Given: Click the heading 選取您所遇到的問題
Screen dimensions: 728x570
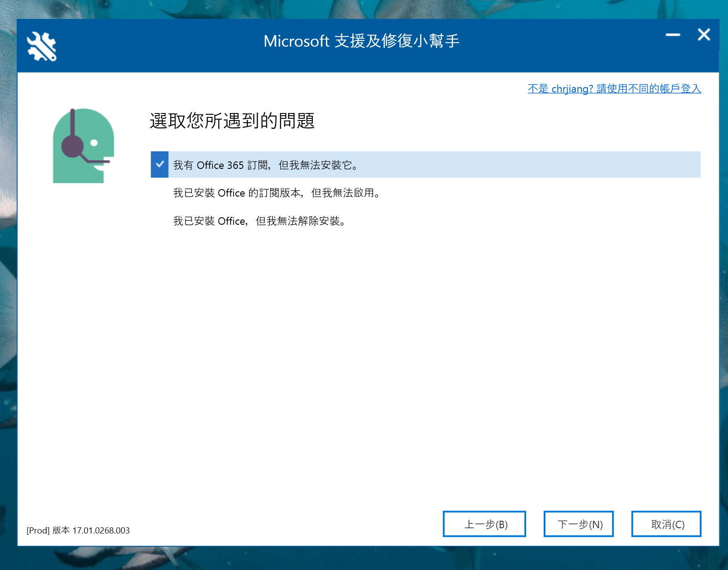Looking at the screenshot, I should point(232,121).
